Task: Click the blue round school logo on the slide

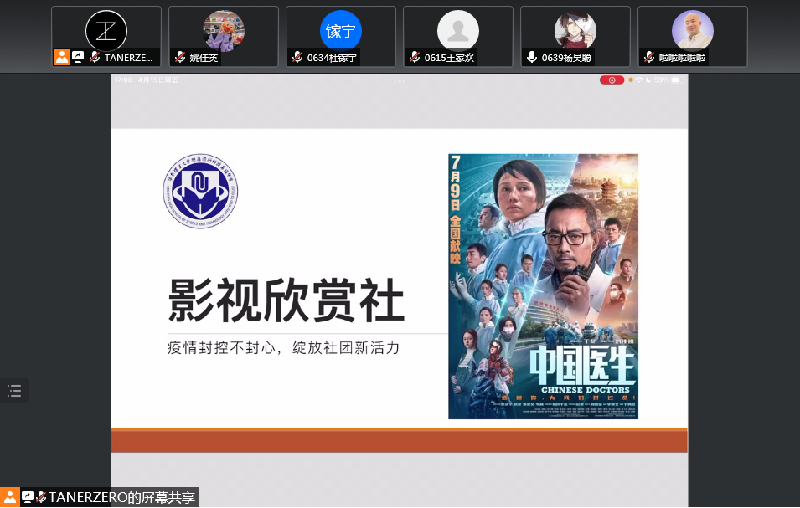Action: pos(201,191)
